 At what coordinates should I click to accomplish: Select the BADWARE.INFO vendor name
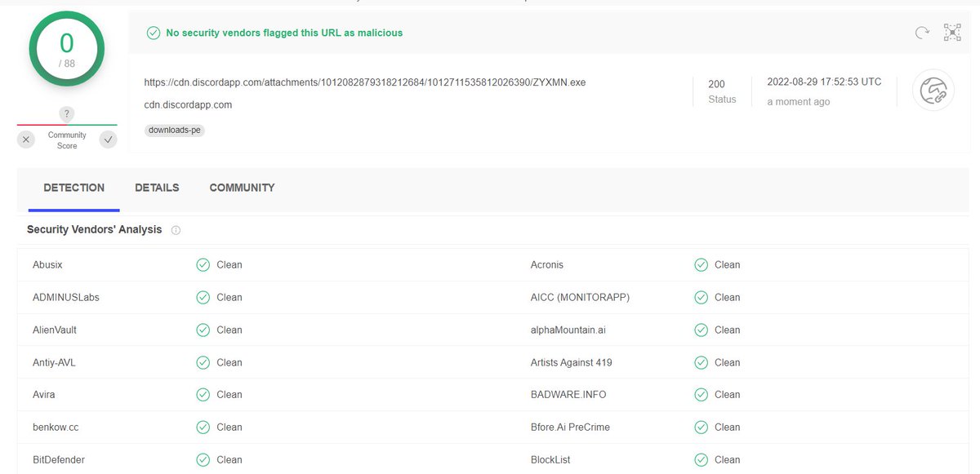coord(568,394)
